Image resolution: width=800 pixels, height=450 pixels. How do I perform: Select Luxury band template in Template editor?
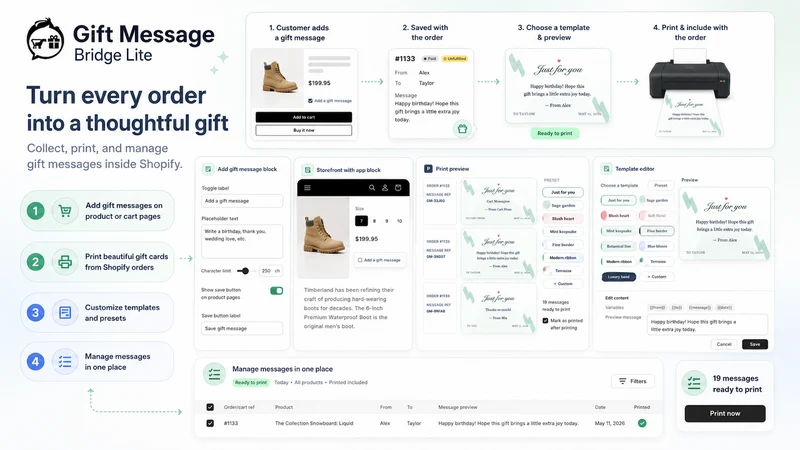(618, 277)
